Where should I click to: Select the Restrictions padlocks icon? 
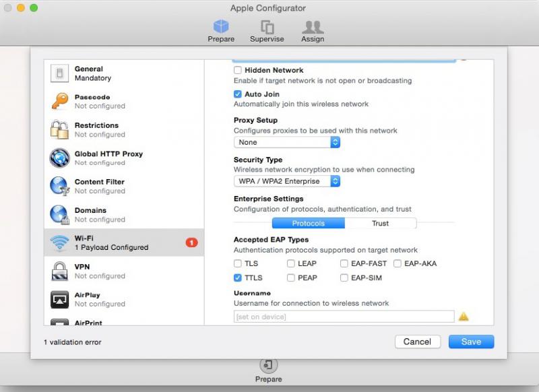click(x=59, y=129)
